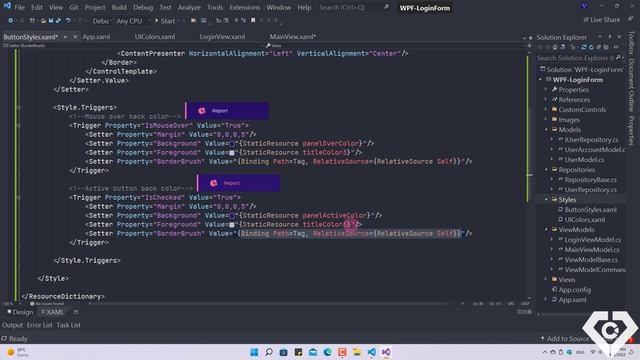Screen dimensions: 640x360
Task: Open the Extensions menu
Action: tap(244, 7)
